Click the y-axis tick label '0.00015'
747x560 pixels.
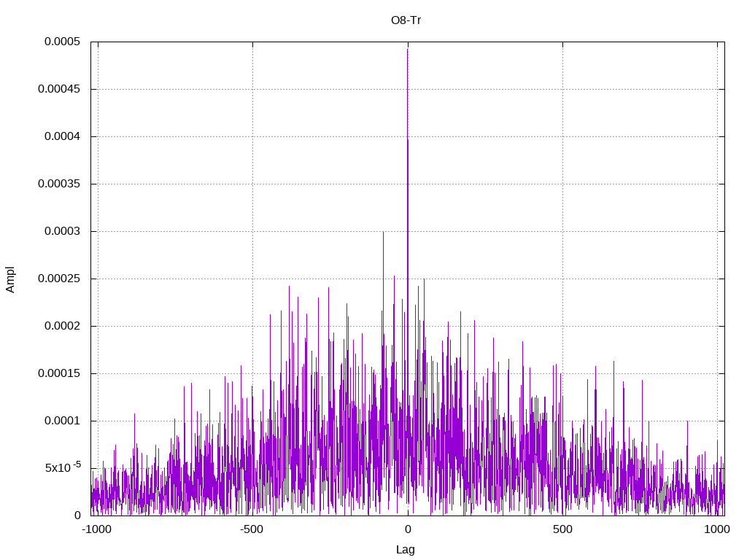click(x=59, y=373)
